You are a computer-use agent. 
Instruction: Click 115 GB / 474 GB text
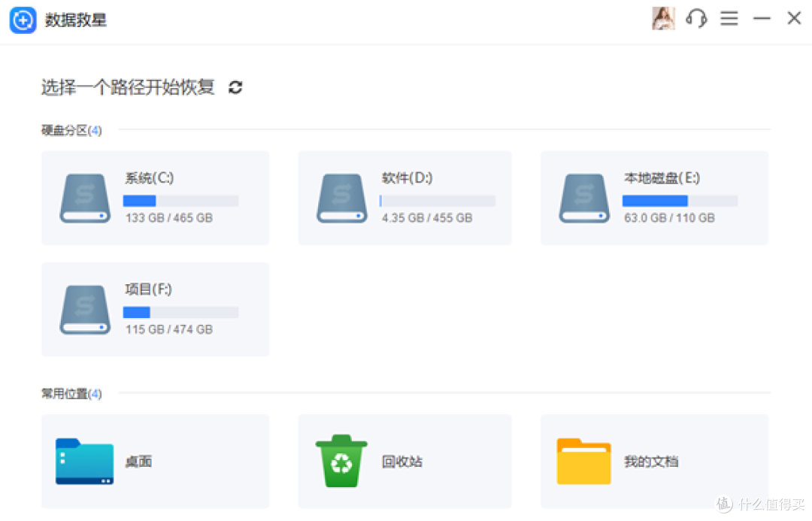(x=169, y=330)
